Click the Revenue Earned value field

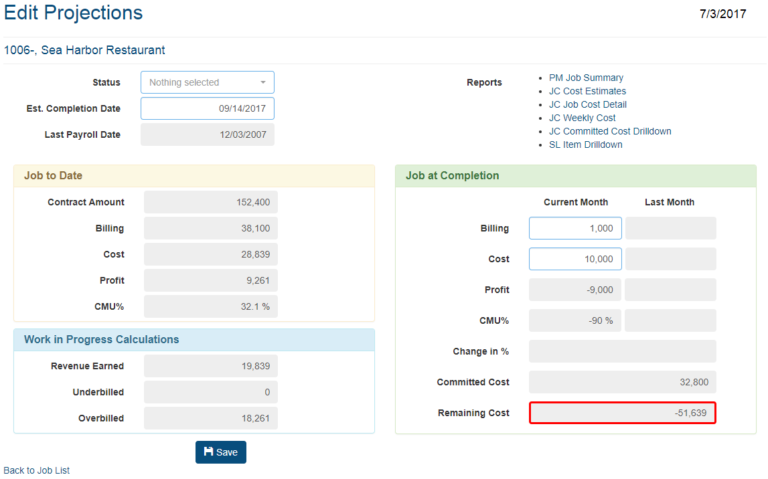coord(210,366)
